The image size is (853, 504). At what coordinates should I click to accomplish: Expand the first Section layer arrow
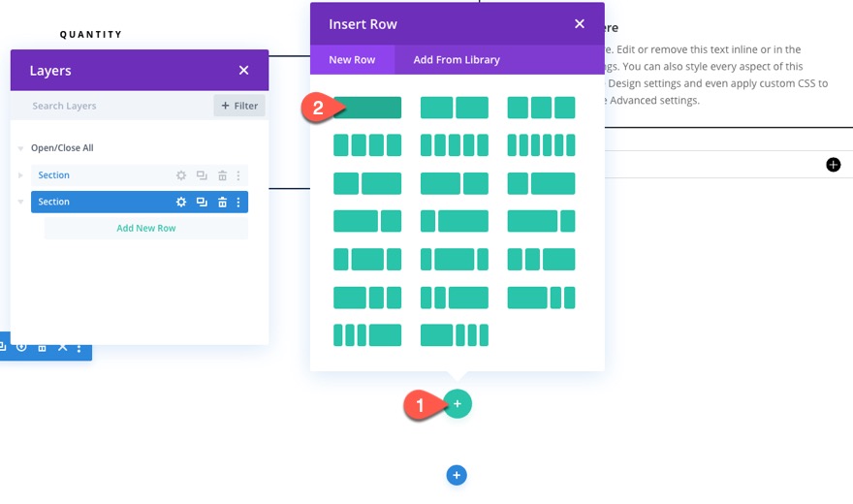[x=21, y=175]
